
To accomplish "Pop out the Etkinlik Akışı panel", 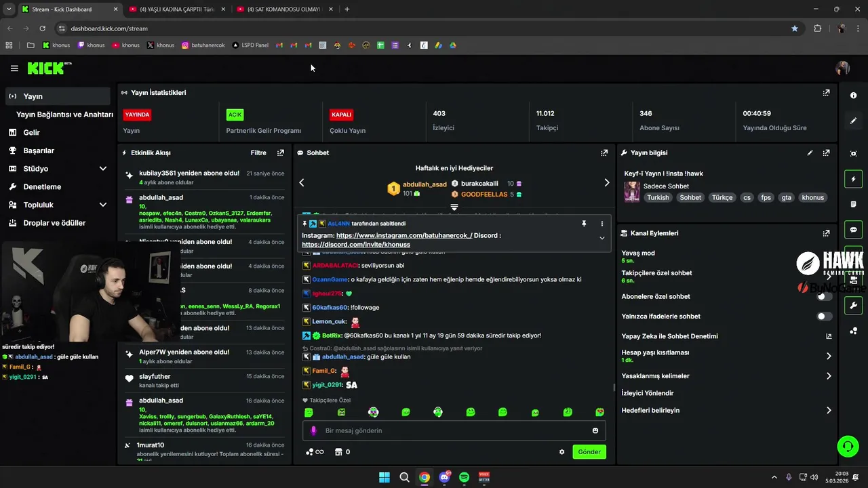I will pos(281,153).
